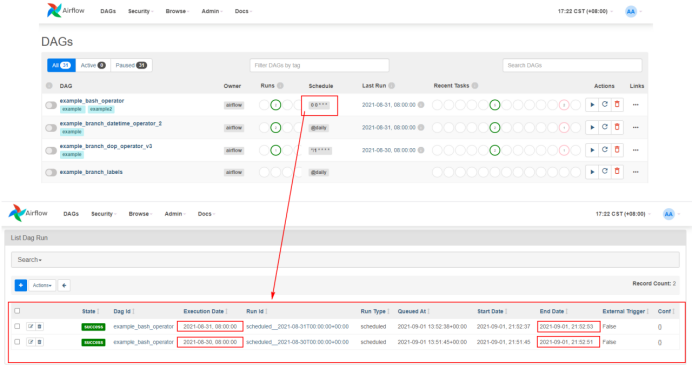Image resolution: width=692 pixels, height=369 pixels.
Task: Click the example2 tag
Action: pyautogui.click(x=101, y=109)
